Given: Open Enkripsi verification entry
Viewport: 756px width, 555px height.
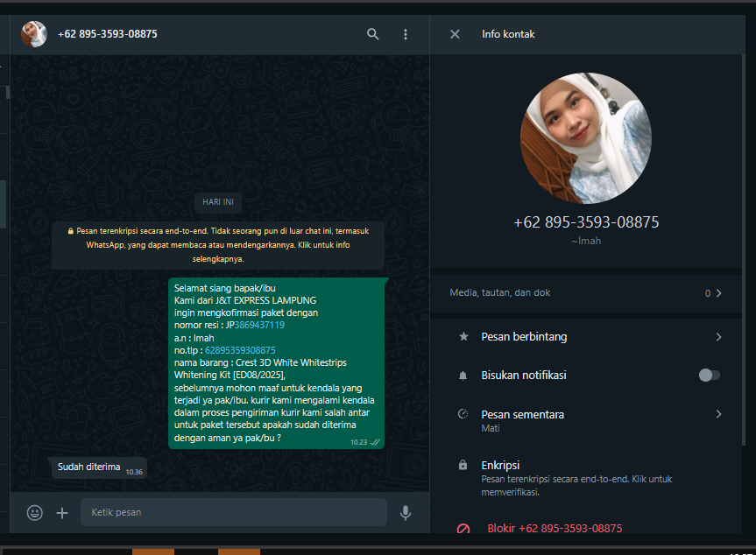Looking at the screenshot, I should 586,477.
